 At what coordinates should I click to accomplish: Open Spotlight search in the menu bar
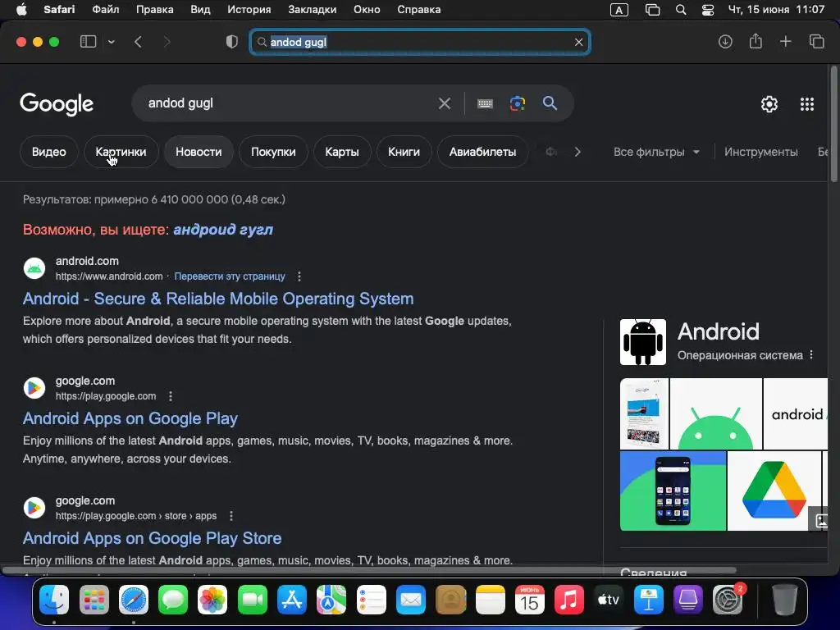[x=680, y=10]
